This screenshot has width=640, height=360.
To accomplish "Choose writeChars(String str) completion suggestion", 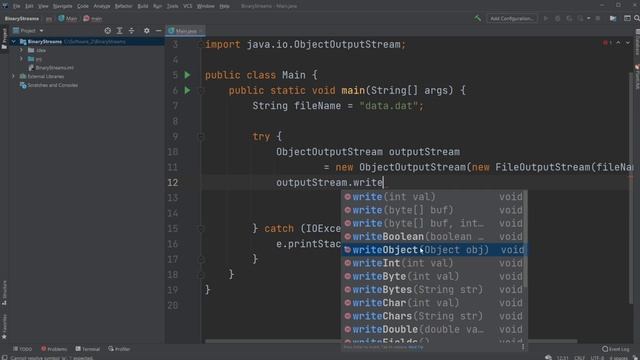I will click(433, 316).
